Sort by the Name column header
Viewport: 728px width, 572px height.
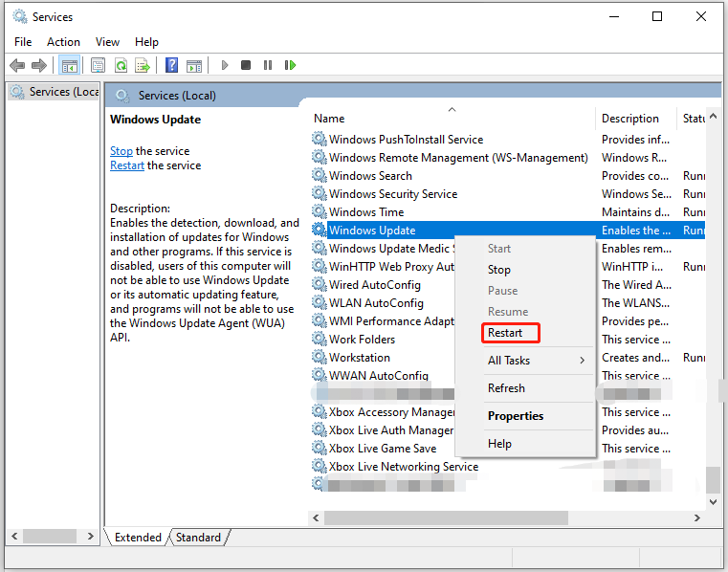click(x=452, y=119)
